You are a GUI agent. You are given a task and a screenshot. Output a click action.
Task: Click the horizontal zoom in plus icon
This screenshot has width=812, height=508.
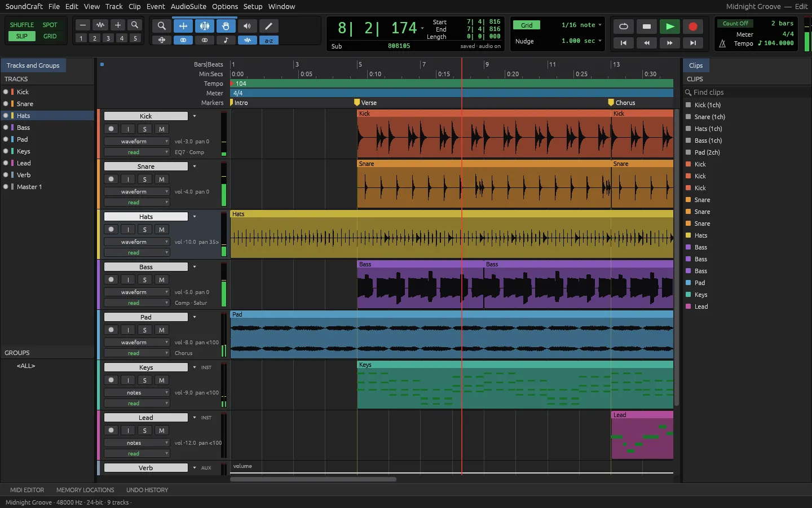click(x=117, y=25)
